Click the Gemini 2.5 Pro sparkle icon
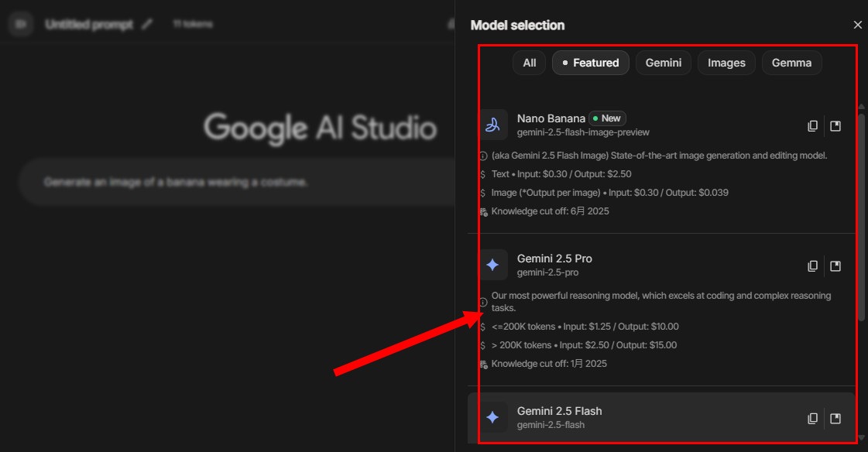Viewport: 868px width, 452px height. (492, 265)
